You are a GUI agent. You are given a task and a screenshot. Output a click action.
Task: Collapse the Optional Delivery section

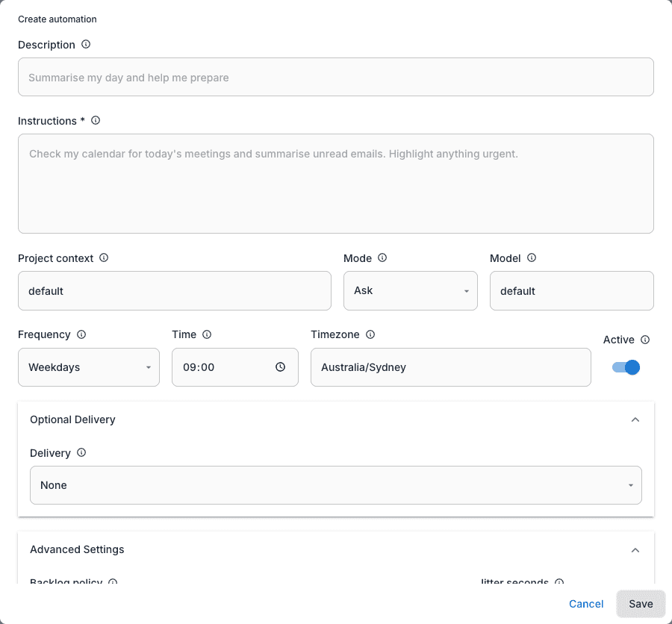[x=635, y=419]
